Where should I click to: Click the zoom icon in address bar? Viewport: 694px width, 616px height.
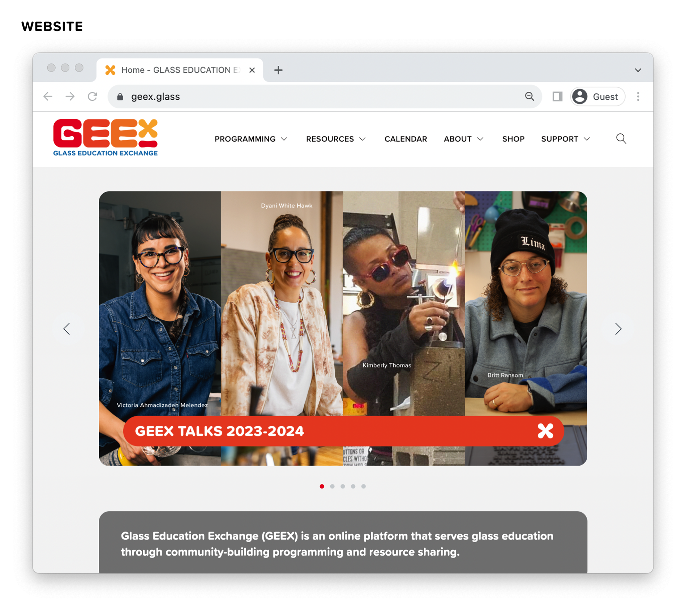pos(530,96)
